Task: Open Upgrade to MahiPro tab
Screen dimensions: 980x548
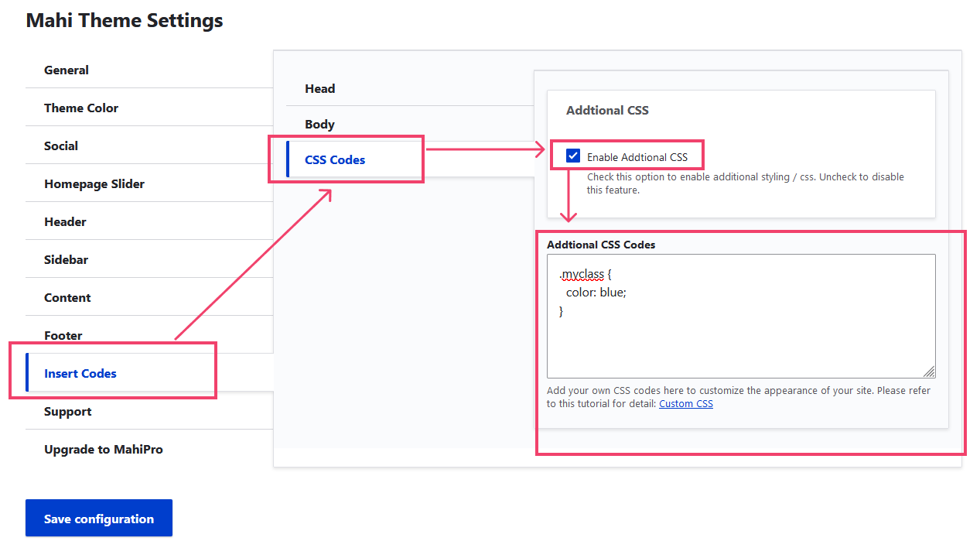Action: [x=104, y=449]
